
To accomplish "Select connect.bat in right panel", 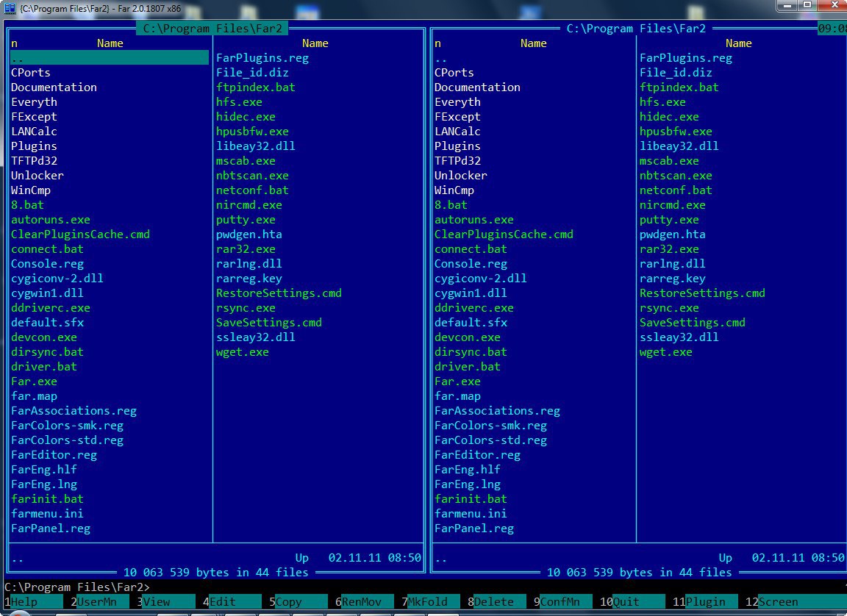I will tap(471, 249).
